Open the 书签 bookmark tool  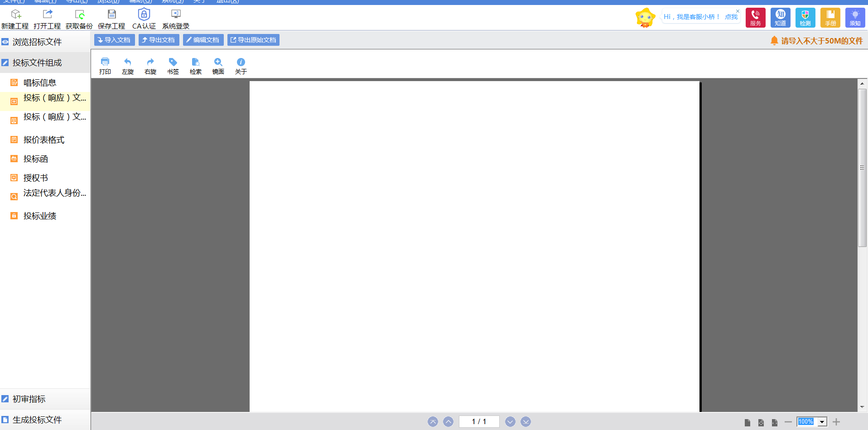(x=173, y=66)
